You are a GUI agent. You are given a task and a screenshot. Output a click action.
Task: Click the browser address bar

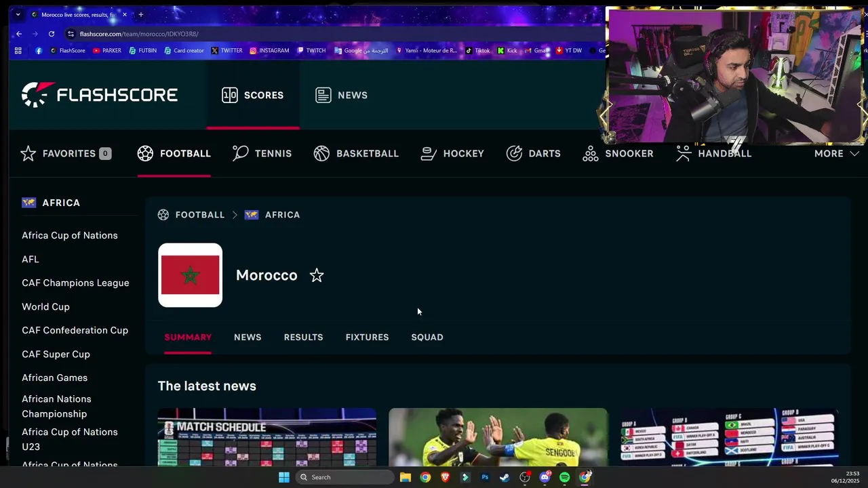pos(332,34)
